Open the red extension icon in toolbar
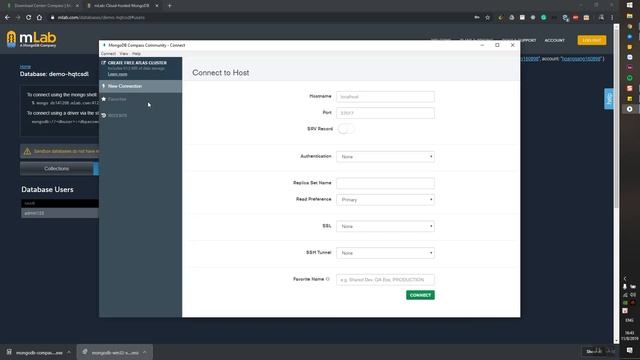Screen dimensions: 640x360 (x=576, y=18)
